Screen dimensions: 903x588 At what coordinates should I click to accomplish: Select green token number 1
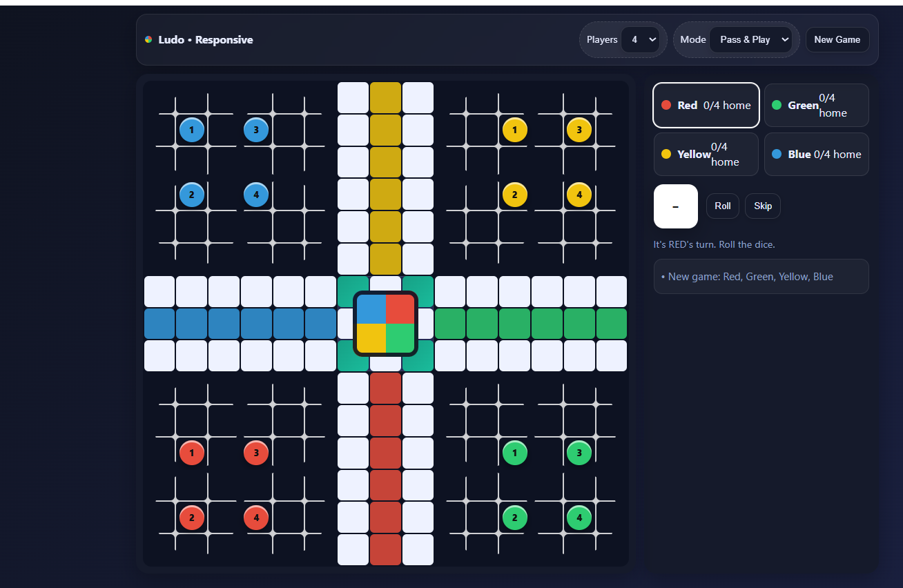514,453
